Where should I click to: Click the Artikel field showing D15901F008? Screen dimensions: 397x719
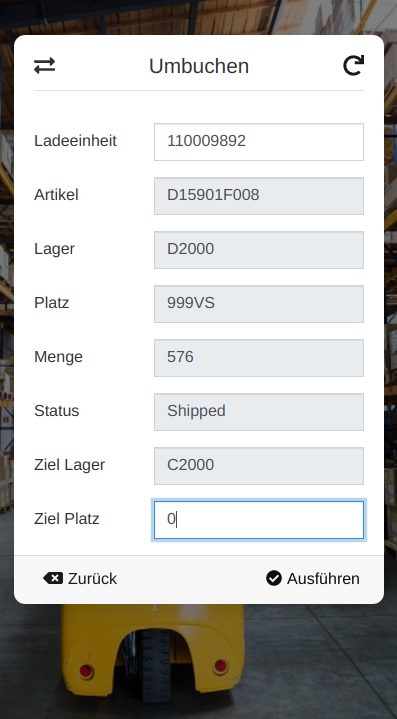point(259,196)
